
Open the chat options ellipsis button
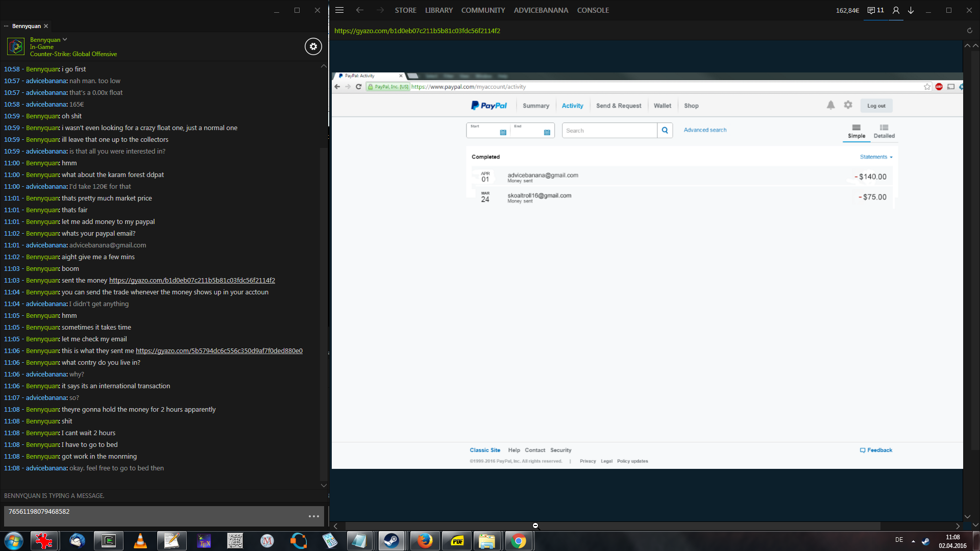(x=313, y=516)
